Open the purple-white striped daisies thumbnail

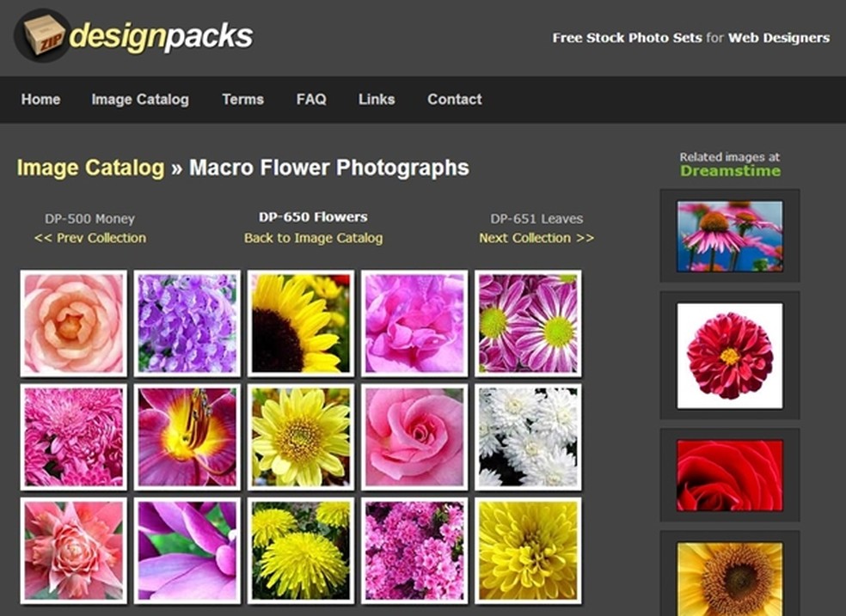tap(528, 323)
